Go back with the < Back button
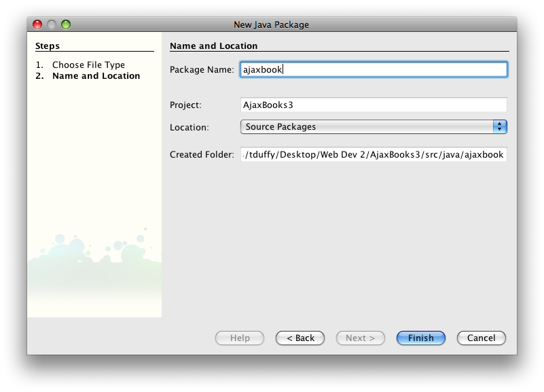The height and width of the screenshot is (392, 544). pyautogui.click(x=300, y=338)
